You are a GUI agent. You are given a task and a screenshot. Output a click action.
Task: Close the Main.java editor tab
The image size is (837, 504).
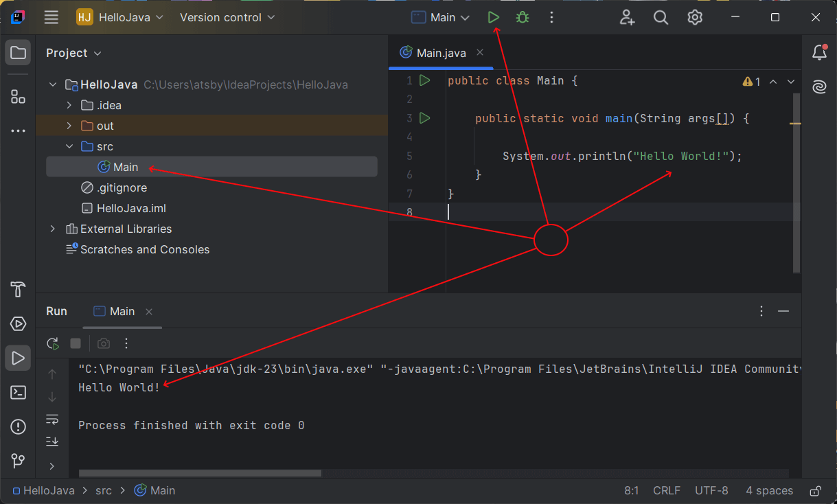click(x=480, y=52)
